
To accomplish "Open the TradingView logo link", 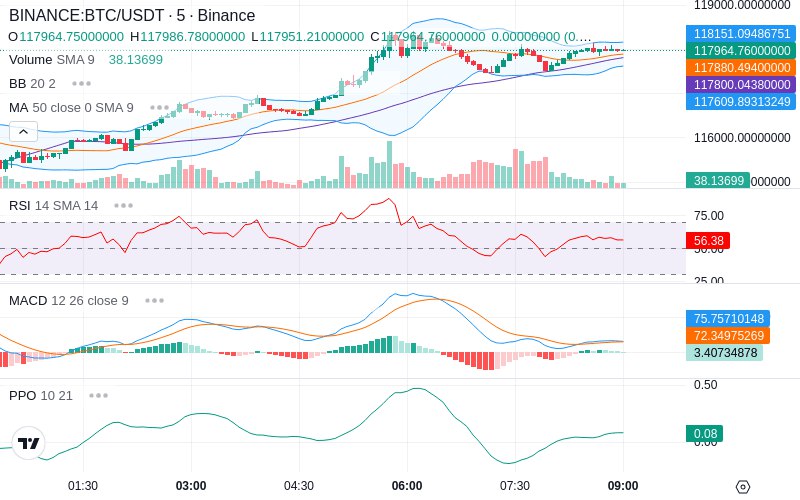I will point(29,443).
